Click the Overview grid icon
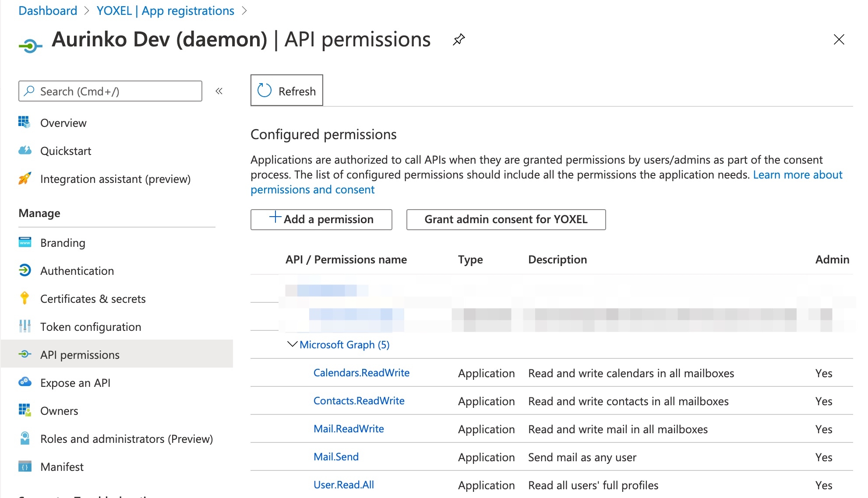Viewport: 868px width, 498px height. (25, 123)
